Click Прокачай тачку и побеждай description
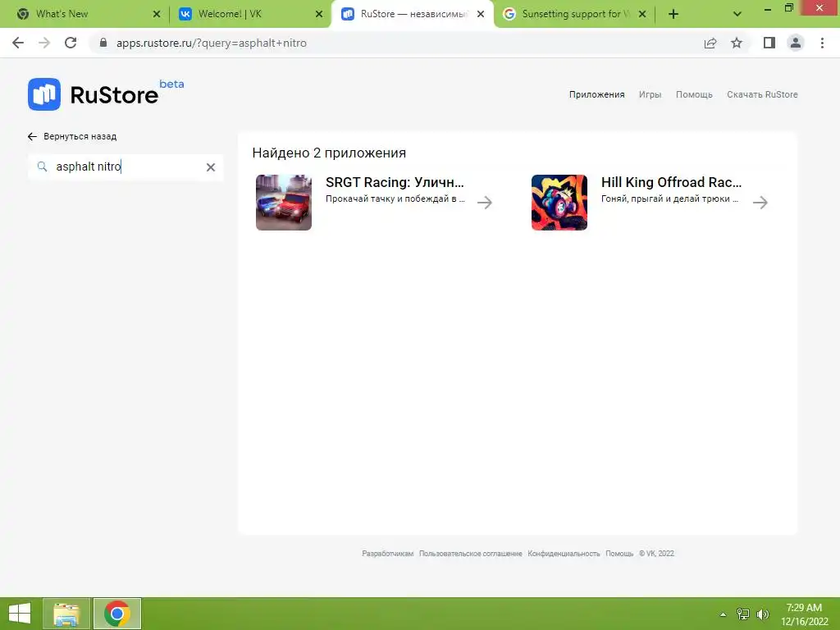Screen dimensions: 840x630 coord(395,199)
